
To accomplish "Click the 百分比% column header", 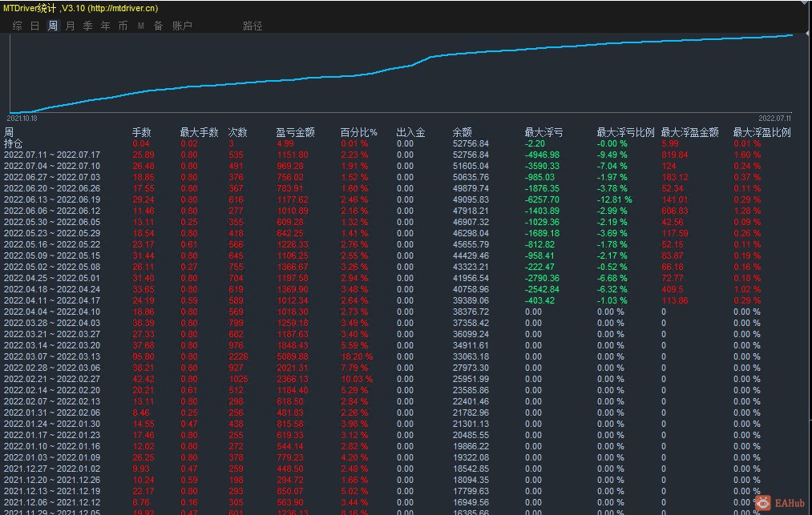I will (x=358, y=132).
